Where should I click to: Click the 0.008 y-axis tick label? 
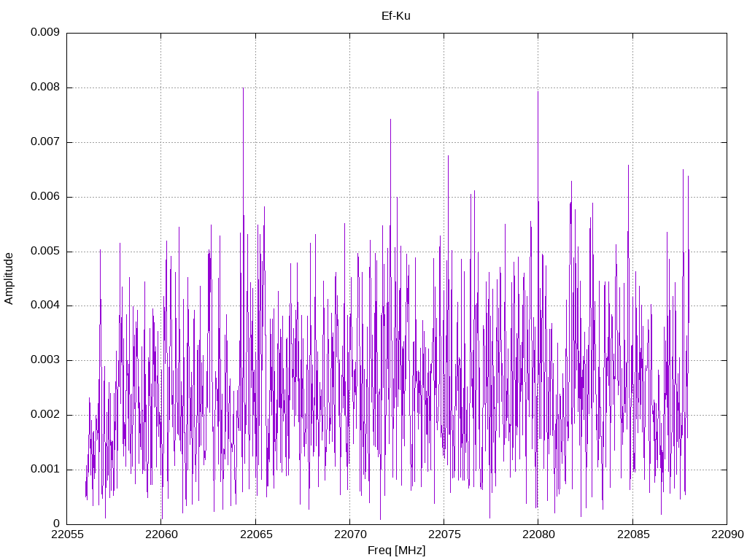pyautogui.click(x=44, y=87)
